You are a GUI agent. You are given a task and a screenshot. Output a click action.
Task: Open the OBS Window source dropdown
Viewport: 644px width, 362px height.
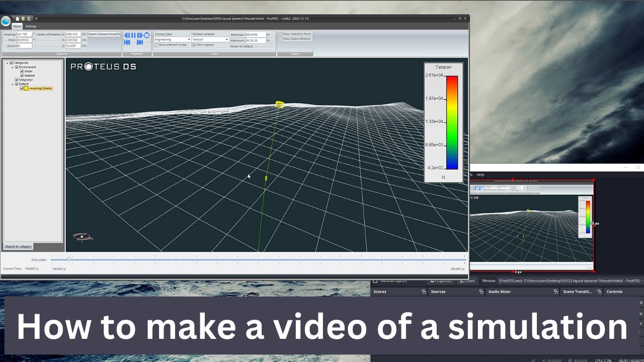[x=571, y=281]
